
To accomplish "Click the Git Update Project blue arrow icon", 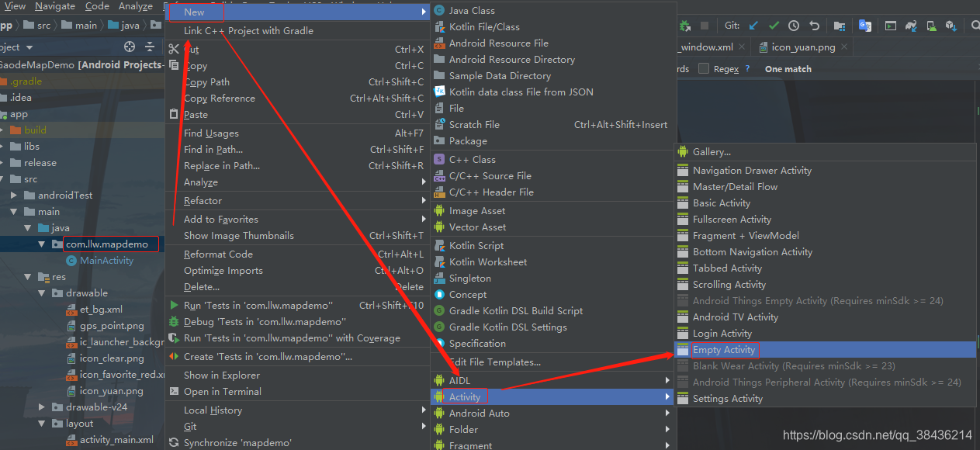I will click(x=753, y=26).
